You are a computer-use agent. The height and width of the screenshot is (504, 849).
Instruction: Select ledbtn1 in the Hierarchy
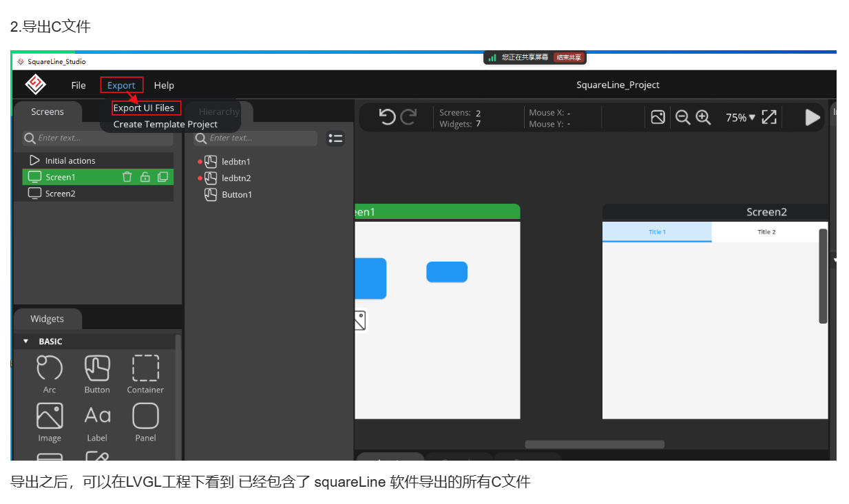point(236,162)
